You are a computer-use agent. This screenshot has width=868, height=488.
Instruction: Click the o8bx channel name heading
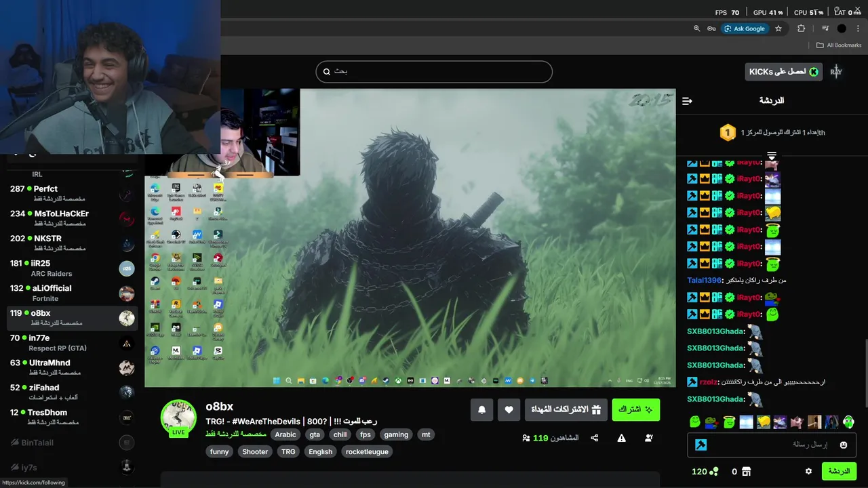coord(220,406)
